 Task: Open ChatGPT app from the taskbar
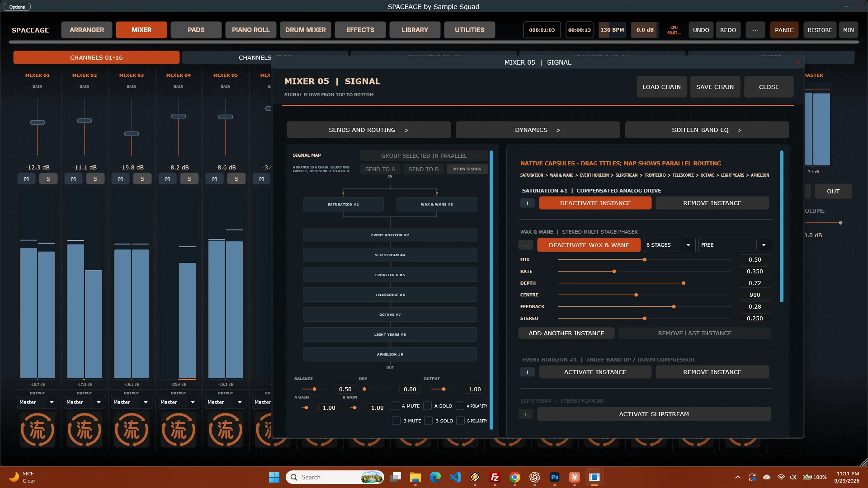534,477
